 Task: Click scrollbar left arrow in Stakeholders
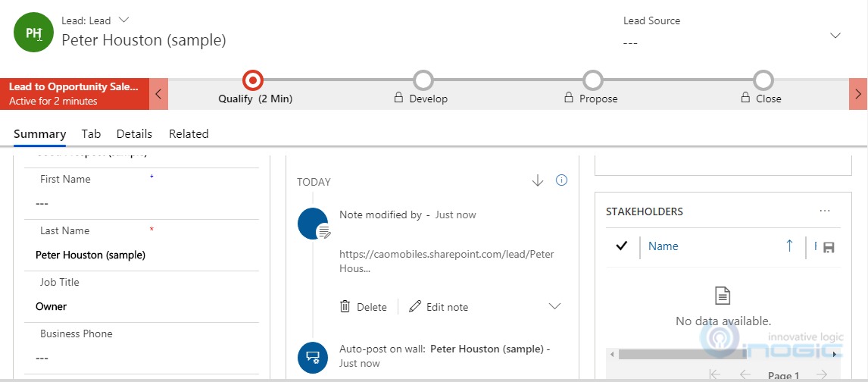point(612,354)
